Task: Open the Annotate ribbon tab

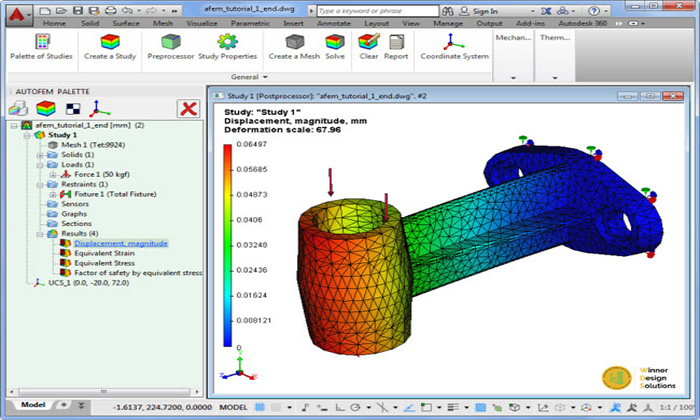Action: click(x=334, y=23)
